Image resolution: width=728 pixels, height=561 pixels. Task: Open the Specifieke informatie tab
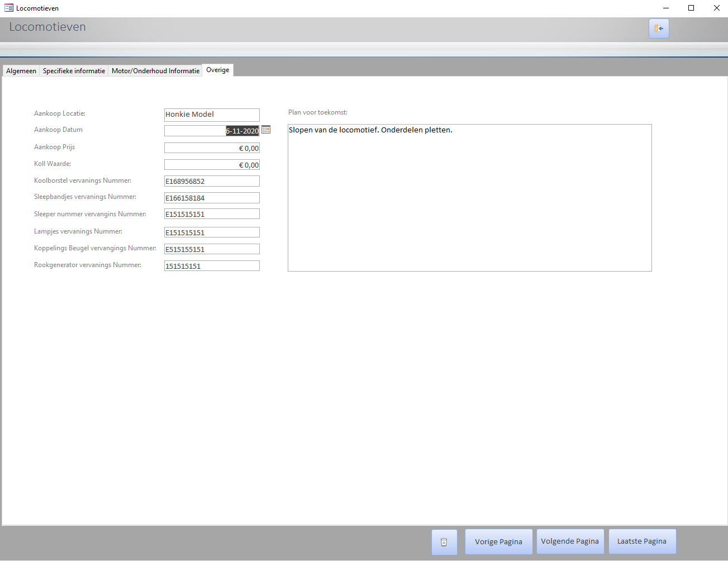74,71
